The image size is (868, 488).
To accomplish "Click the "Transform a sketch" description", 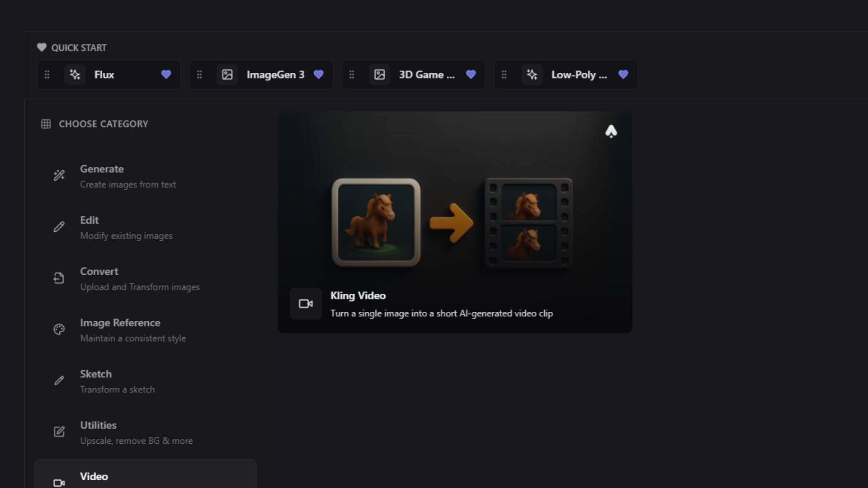I will pyautogui.click(x=118, y=389).
